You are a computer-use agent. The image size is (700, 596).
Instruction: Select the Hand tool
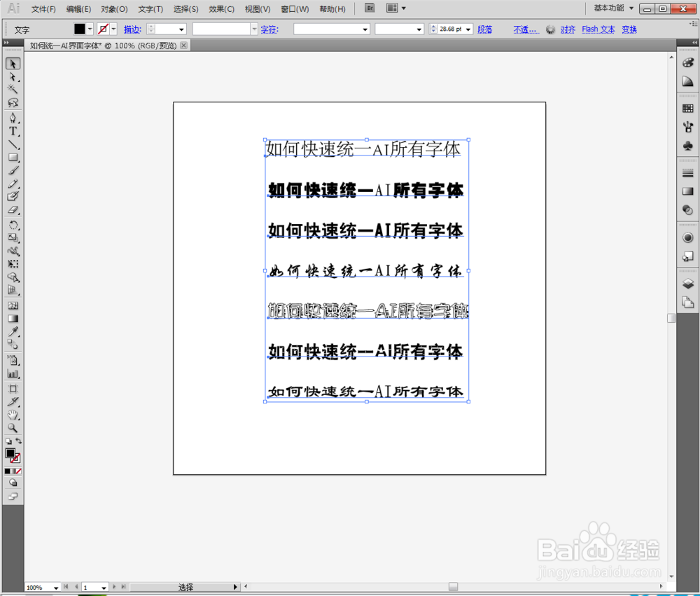tap(13, 415)
